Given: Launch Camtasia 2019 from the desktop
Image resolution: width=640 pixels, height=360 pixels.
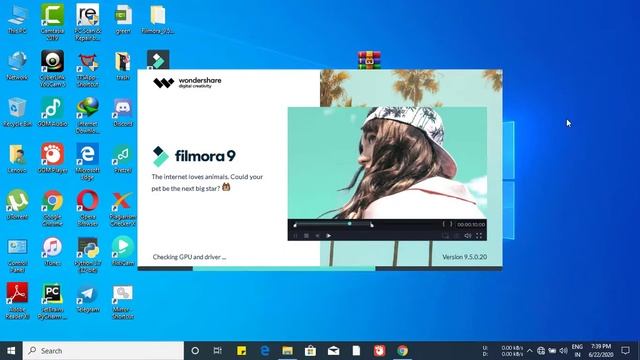Looking at the screenshot, I should [x=52, y=22].
